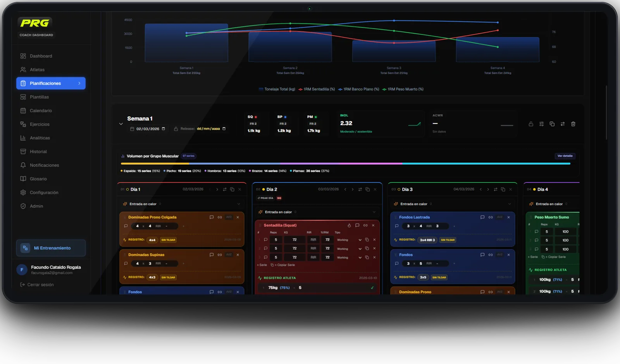Image resolution: width=620 pixels, height=364 pixels.
Task: Click Cerrar sesión link
Action: tap(37, 285)
